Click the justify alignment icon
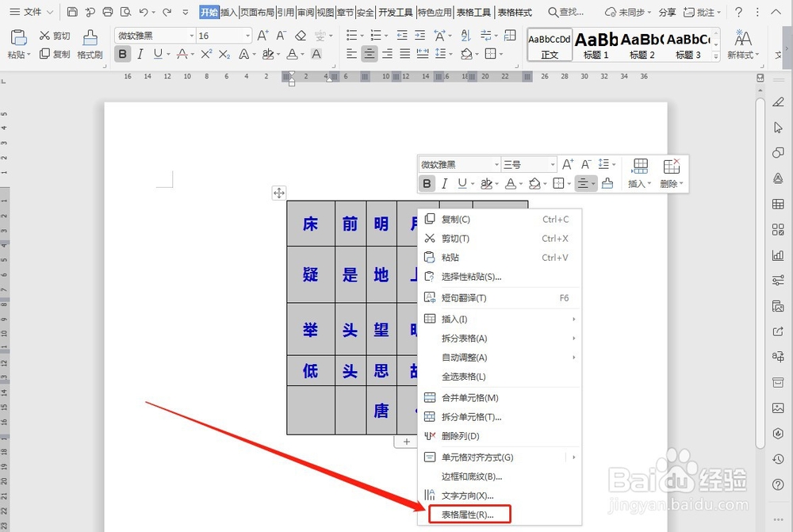793x532 pixels. (x=405, y=54)
